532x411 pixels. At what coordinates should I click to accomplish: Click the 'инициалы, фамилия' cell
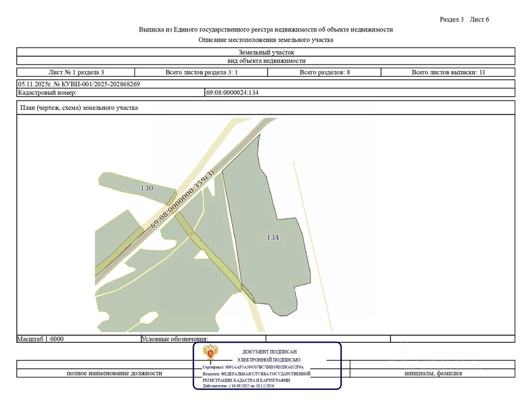pos(433,373)
